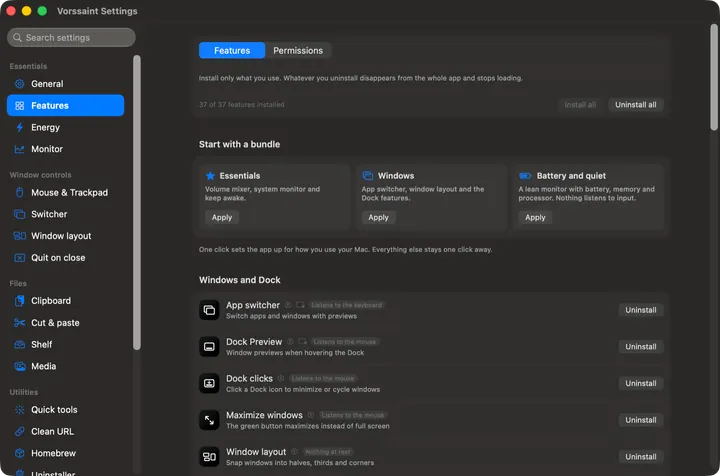Screen dimensions: 720x476
Task: Click the Maximize windows arrows icon tile
Action: pyautogui.click(x=209, y=420)
